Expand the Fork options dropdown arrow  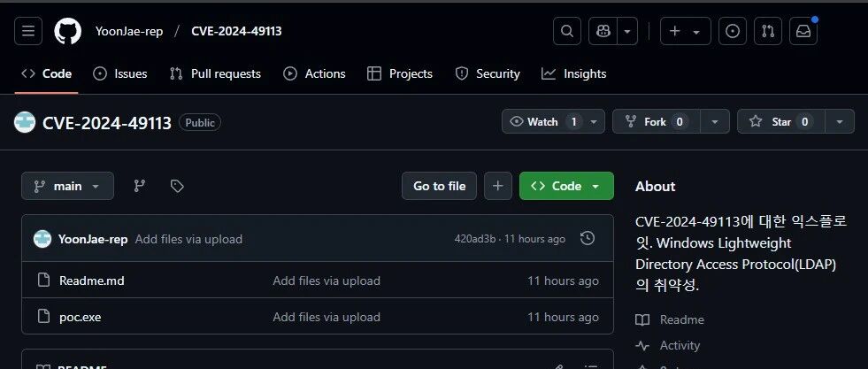[x=715, y=122]
